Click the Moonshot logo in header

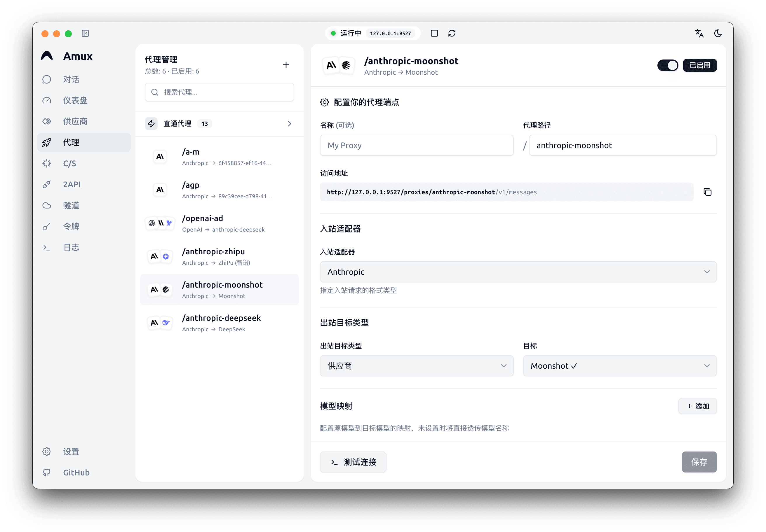coord(346,65)
